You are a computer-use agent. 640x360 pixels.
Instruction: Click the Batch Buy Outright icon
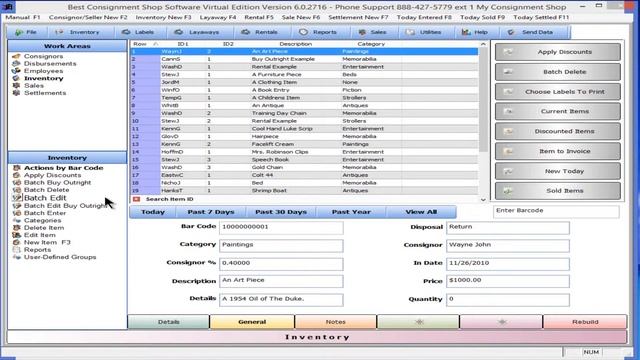[16, 182]
